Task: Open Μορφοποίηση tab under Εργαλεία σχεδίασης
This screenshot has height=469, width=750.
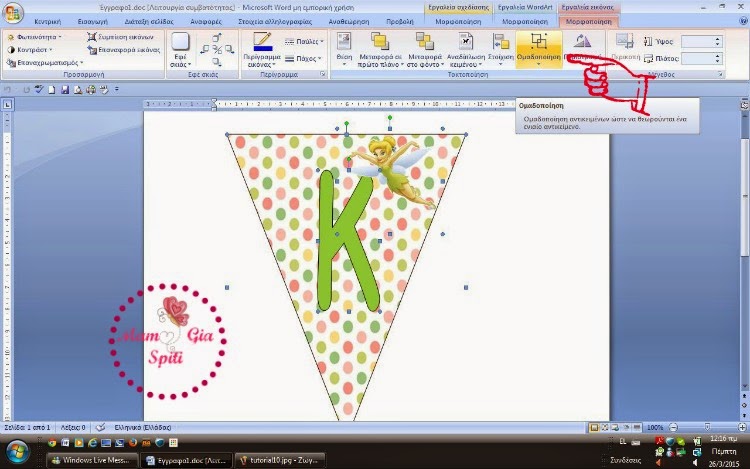Action: click(x=458, y=22)
